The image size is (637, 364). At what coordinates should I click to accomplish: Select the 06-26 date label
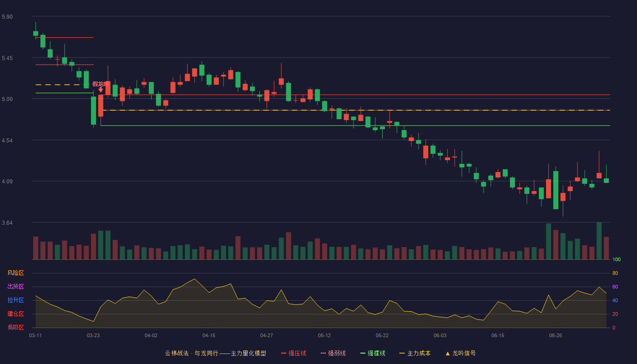click(556, 335)
